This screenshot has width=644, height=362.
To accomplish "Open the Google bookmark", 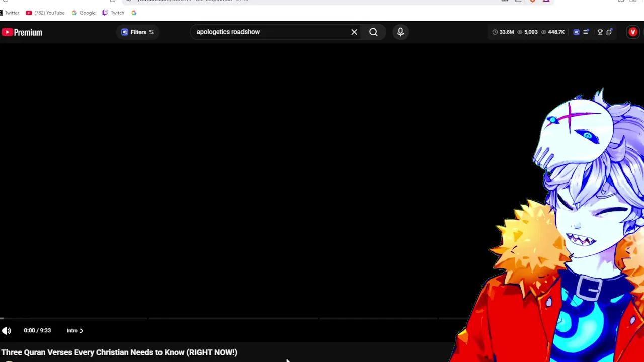I will pyautogui.click(x=84, y=13).
